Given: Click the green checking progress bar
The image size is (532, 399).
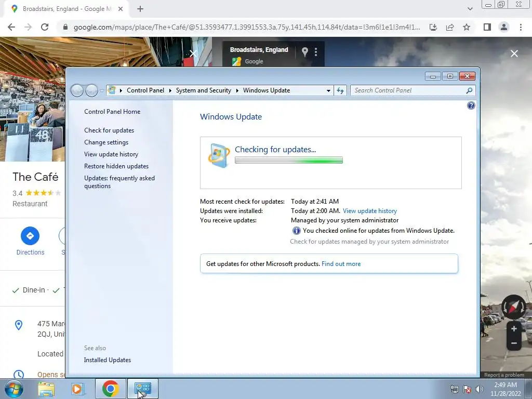Looking at the screenshot, I should (289, 160).
